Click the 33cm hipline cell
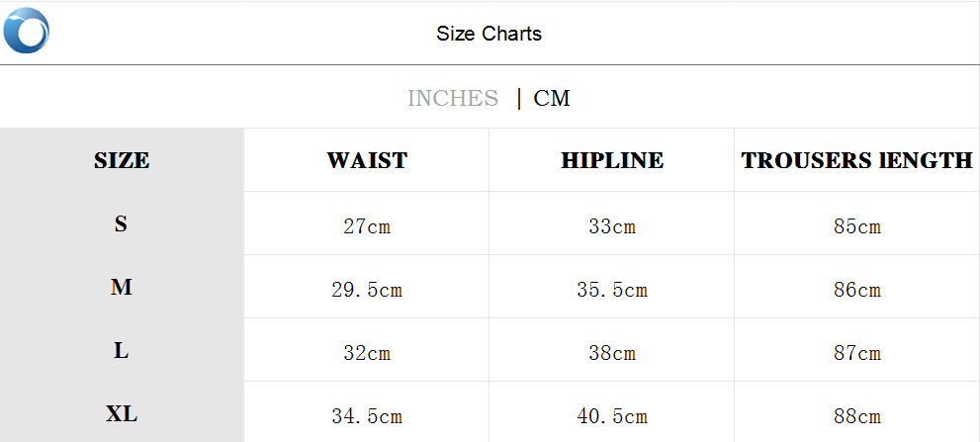This screenshot has width=980, height=442. pyautogui.click(x=612, y=226)
